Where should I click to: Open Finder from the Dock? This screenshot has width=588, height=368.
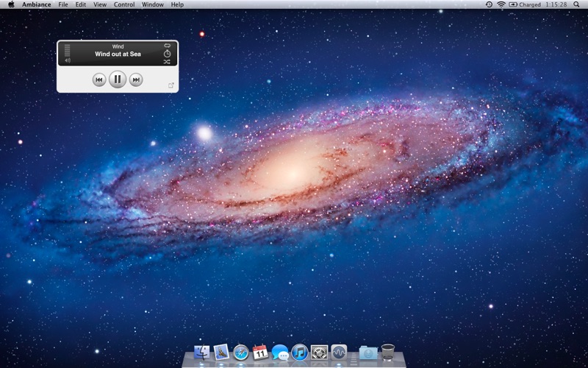coord(201,353)
